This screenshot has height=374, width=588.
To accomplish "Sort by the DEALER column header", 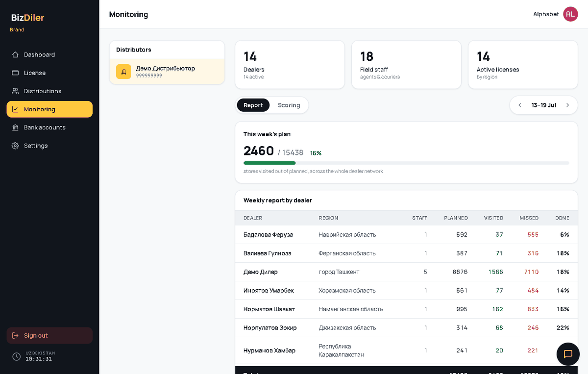I will [x=253, y=218].
